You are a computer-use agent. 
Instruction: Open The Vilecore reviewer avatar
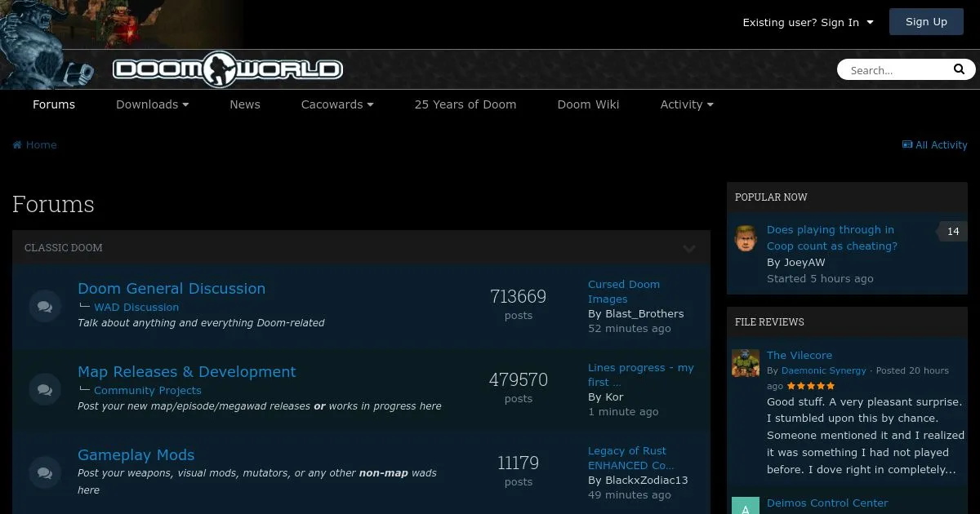coord(746,363)
